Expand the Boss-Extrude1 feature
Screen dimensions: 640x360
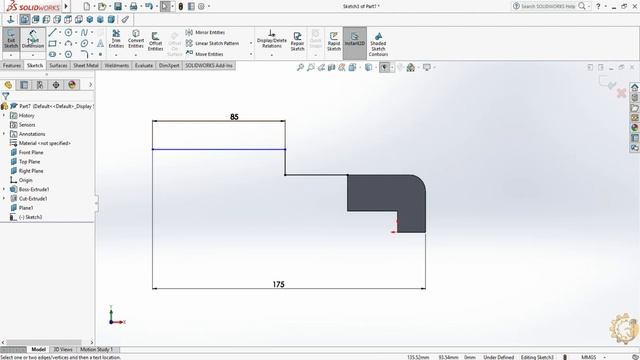coord(4,189)
